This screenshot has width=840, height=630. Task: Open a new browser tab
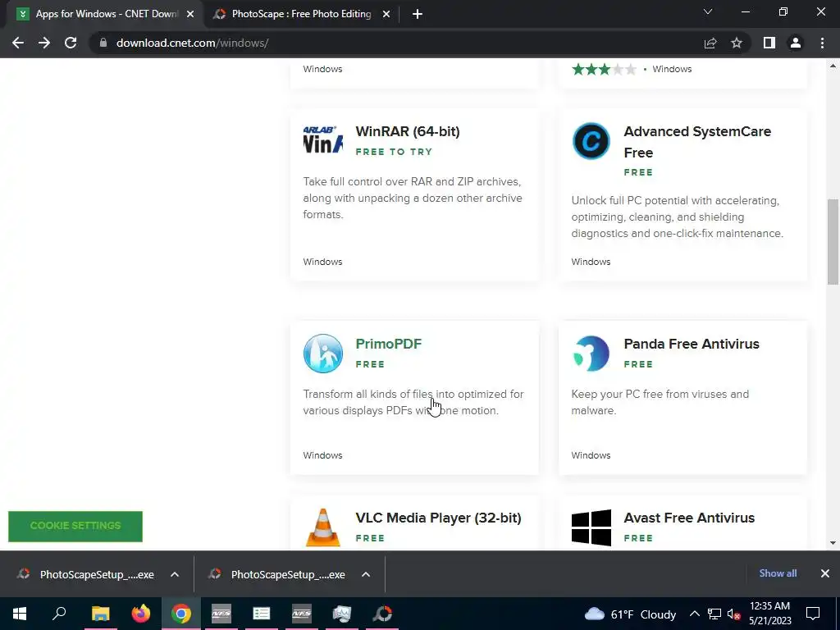418,14
